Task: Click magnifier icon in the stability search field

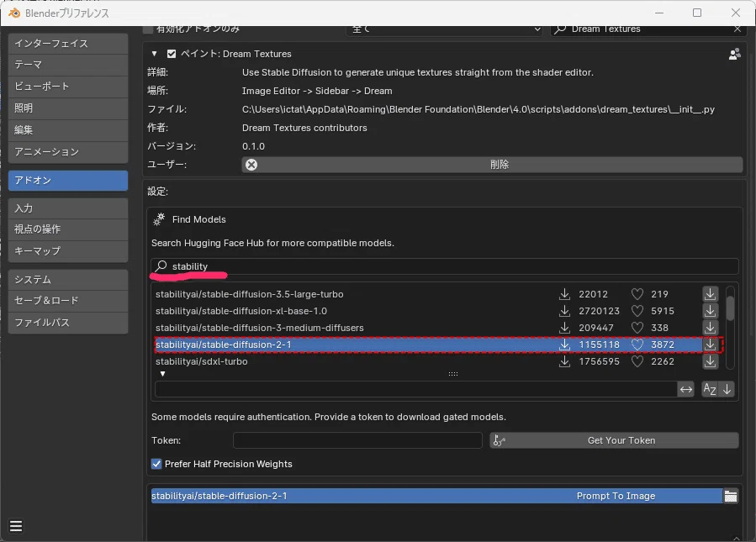Action: tap(161, 266)
